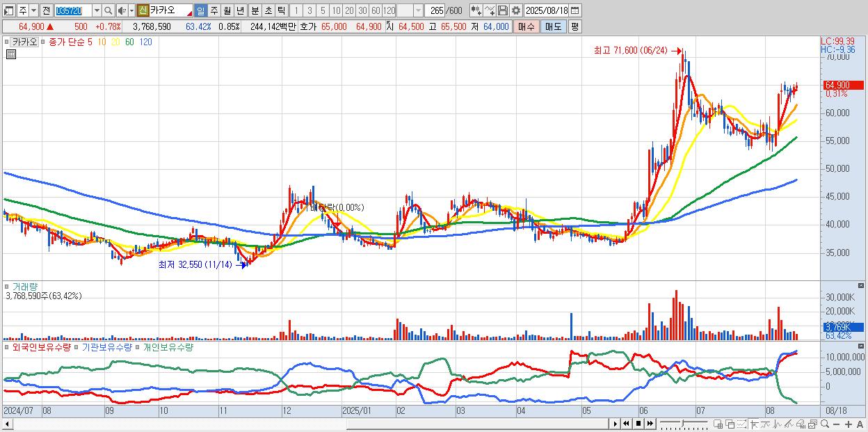Image resolution: width=868 pixels, height=432 pixels.
Task: Save chart with the floppy disk icon
Action: [503, 10]
